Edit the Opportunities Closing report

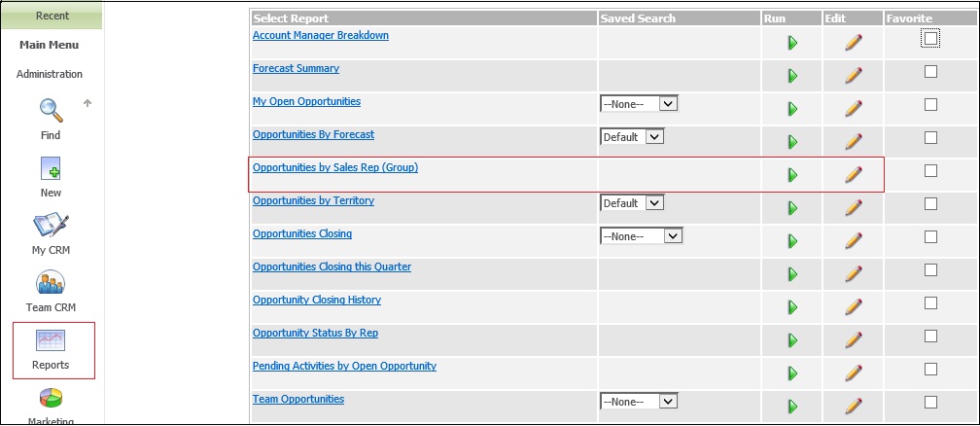click(x=854, y=241)
